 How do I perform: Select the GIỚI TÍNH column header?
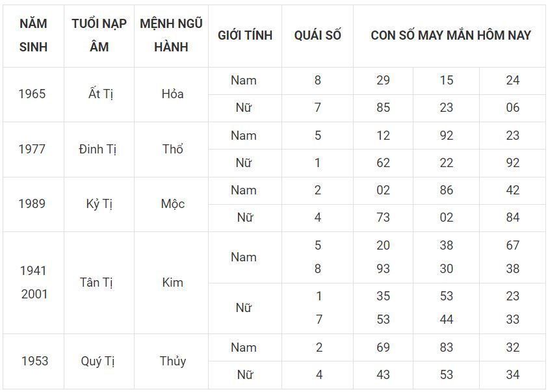coord(245,36)
